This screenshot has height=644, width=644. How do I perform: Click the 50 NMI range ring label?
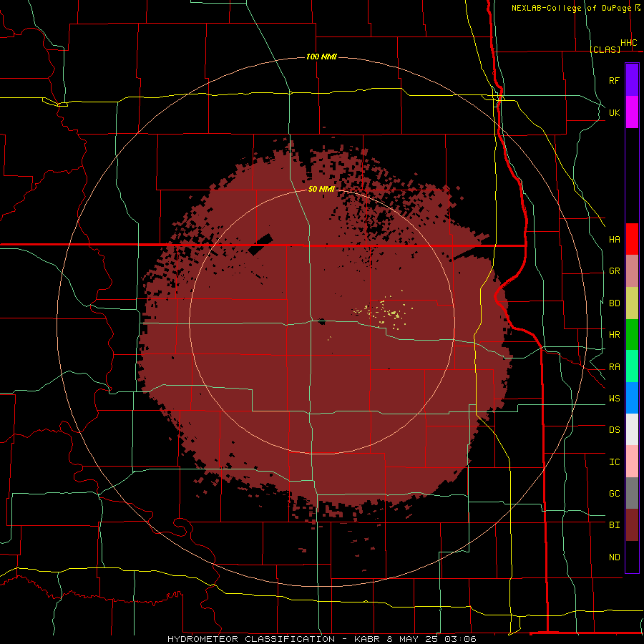321,189
